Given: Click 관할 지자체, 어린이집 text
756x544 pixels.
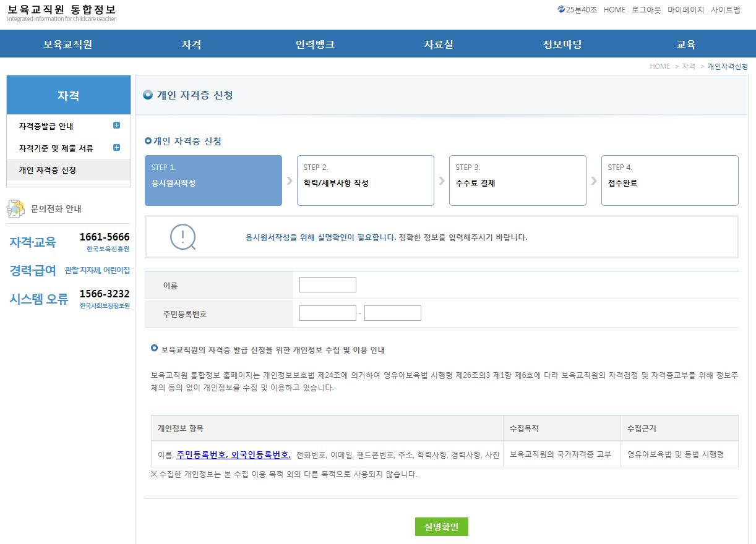Looking at the screenshot, I should pos(98,270).
